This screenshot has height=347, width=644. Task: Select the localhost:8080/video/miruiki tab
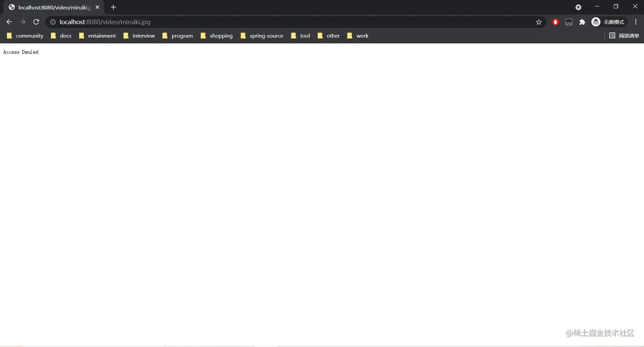(51, 7)
